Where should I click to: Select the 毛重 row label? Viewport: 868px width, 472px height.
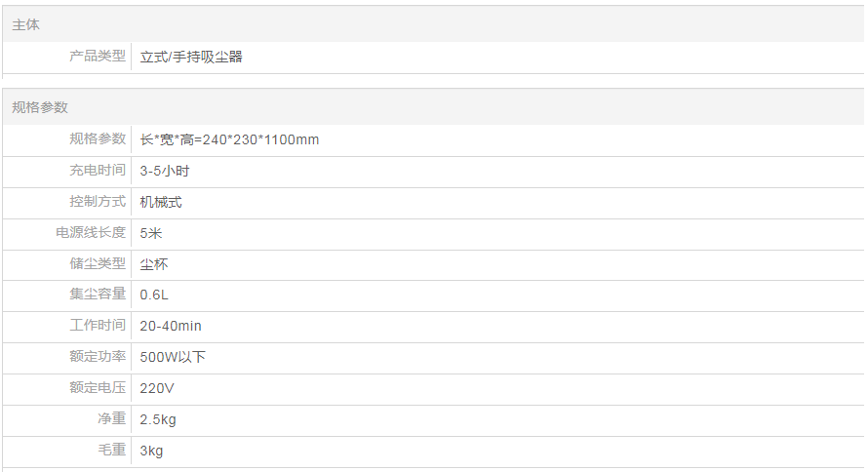click(111, 451)
